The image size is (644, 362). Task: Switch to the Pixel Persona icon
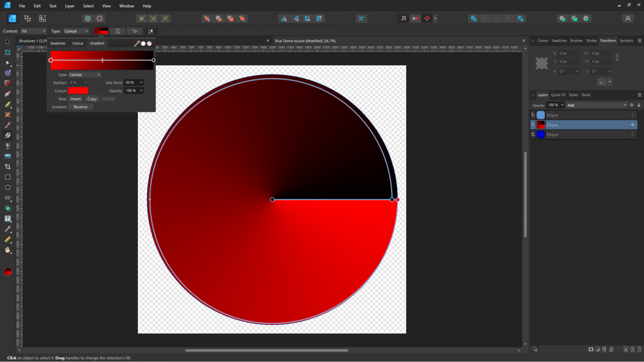[x=27, y=18]
